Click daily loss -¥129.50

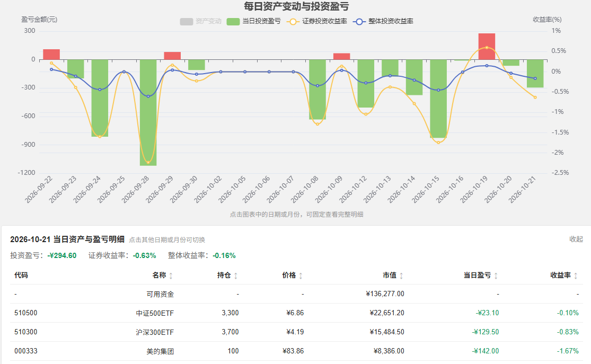click(x=485, y=332)
